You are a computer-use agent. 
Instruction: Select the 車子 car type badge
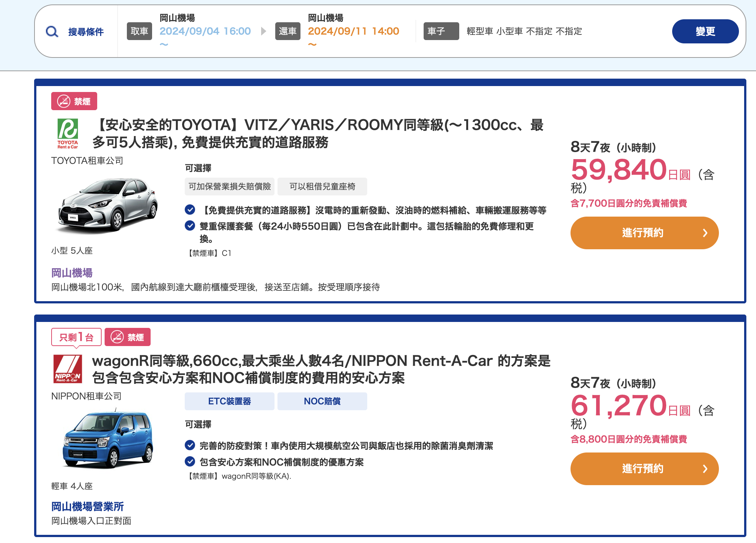tap(441, 31)
